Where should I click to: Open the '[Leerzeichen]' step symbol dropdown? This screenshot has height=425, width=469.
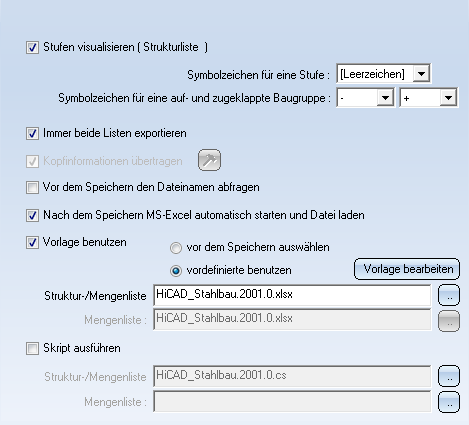coord(421,73)
